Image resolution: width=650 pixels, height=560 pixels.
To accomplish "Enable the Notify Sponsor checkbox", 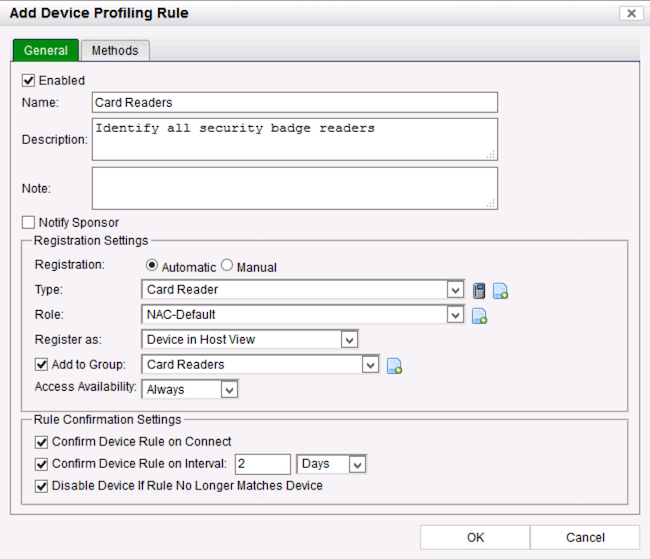I will coord(28,222).
